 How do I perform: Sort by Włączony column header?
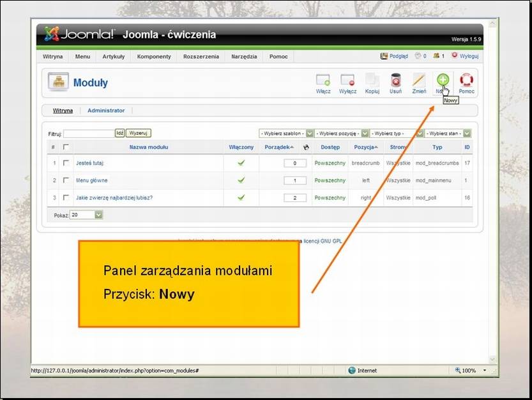tap(241, 147)
